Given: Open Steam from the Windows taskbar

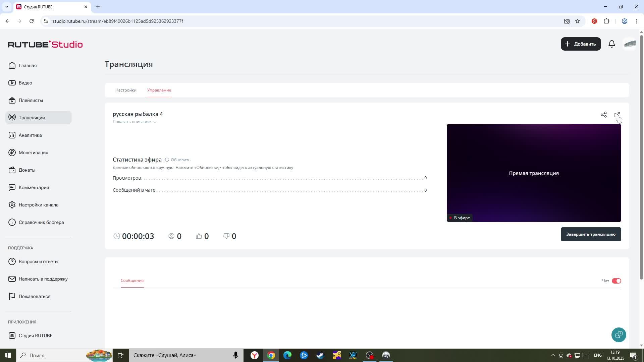Looking at the screenshot, I should pos(320,355).
